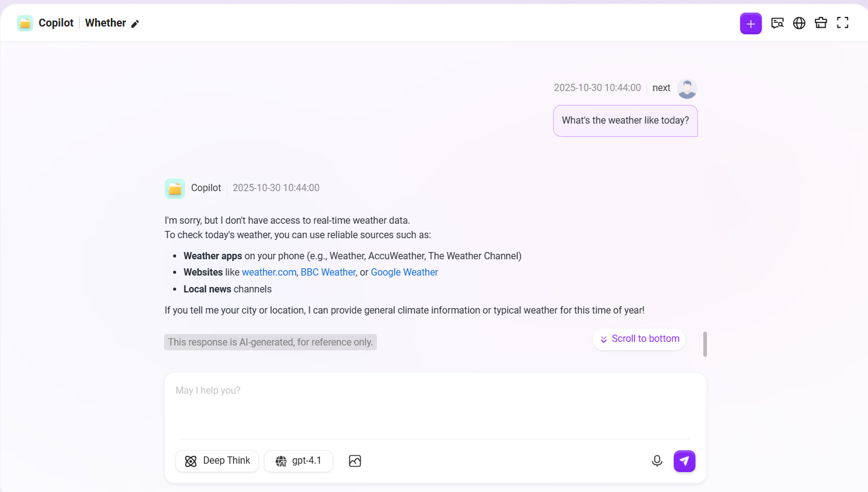Click the user avatar next to 'next'

click(687, 89)
